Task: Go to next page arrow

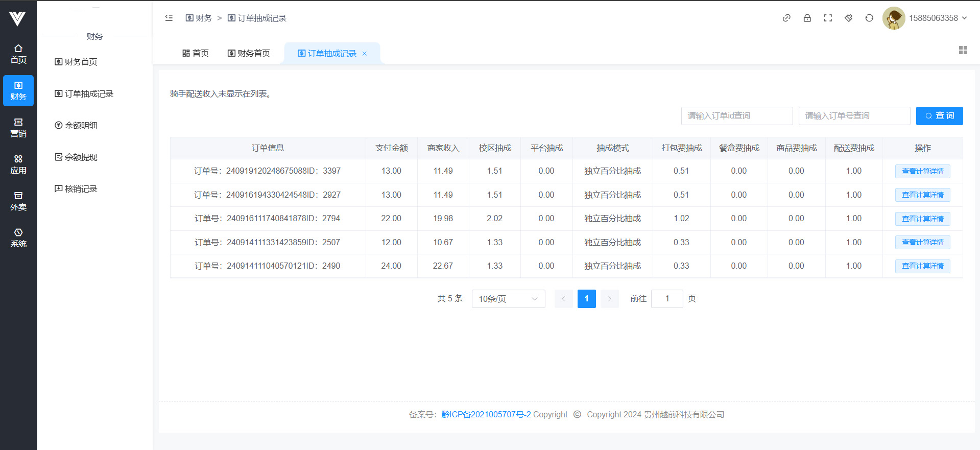Action: coord(609,299)
